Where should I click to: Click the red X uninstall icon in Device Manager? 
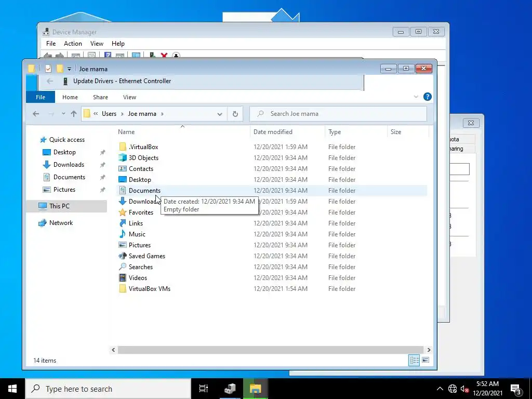pyautogui.click(x=164, y=55)
